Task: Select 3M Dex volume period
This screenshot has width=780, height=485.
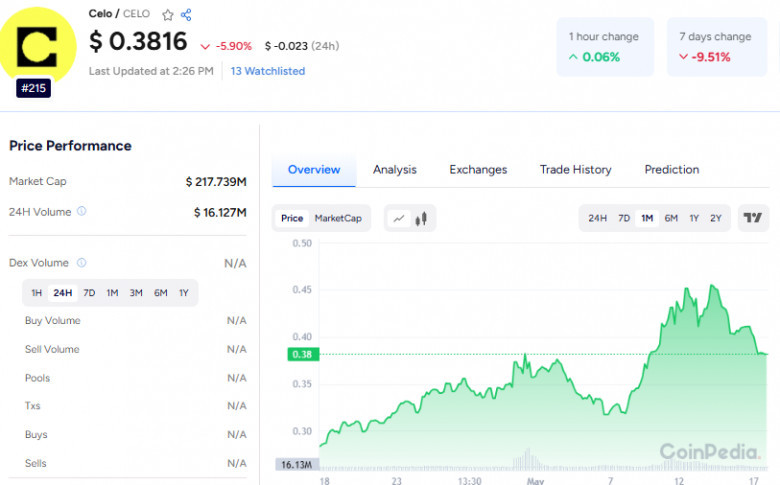Action: (136, 293)
